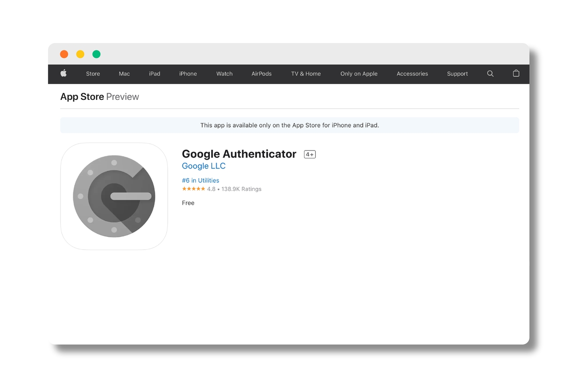Click the orange close window button
Screen dimensions: 579x392
click(x=64, y=54)
